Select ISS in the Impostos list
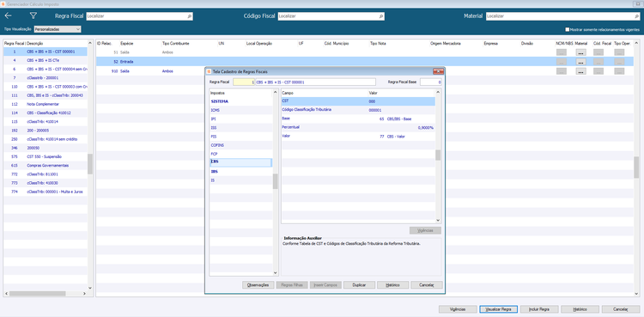 click(240, 127)
